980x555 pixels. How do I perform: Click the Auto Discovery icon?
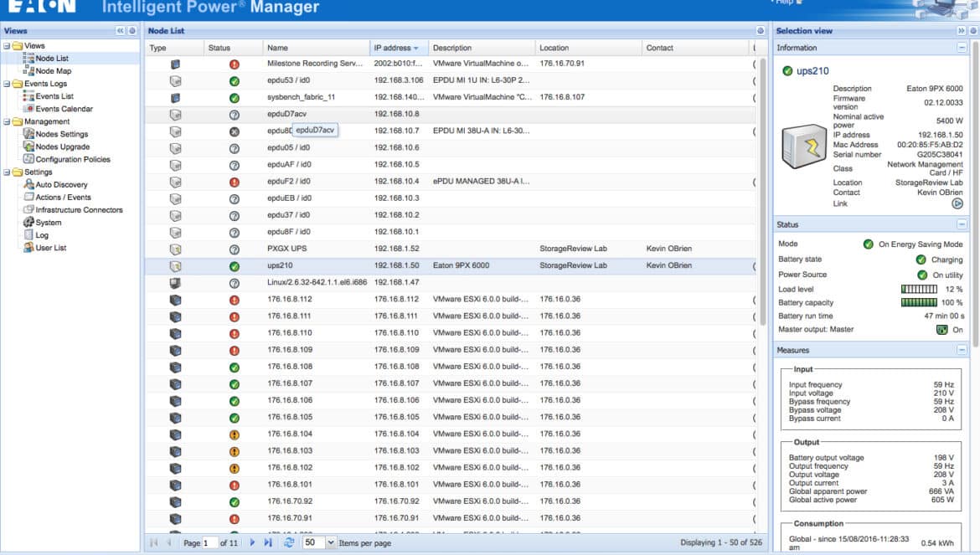28,184
